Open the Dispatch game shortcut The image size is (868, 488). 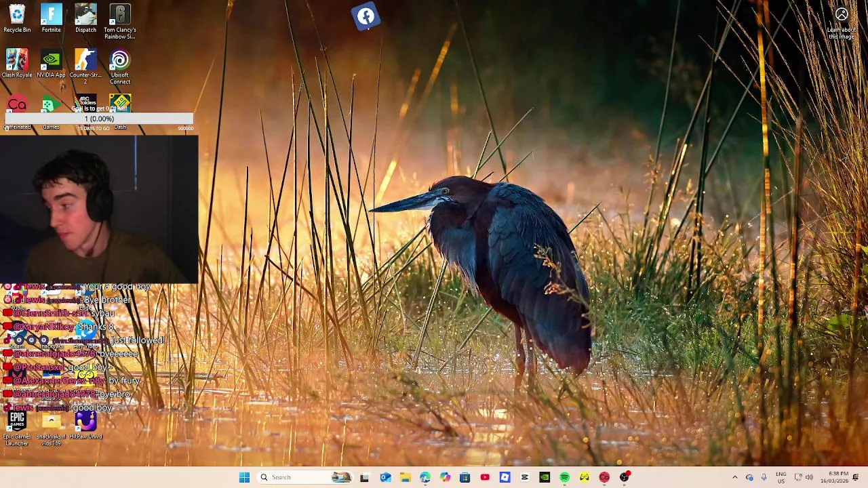click(85, 18)
